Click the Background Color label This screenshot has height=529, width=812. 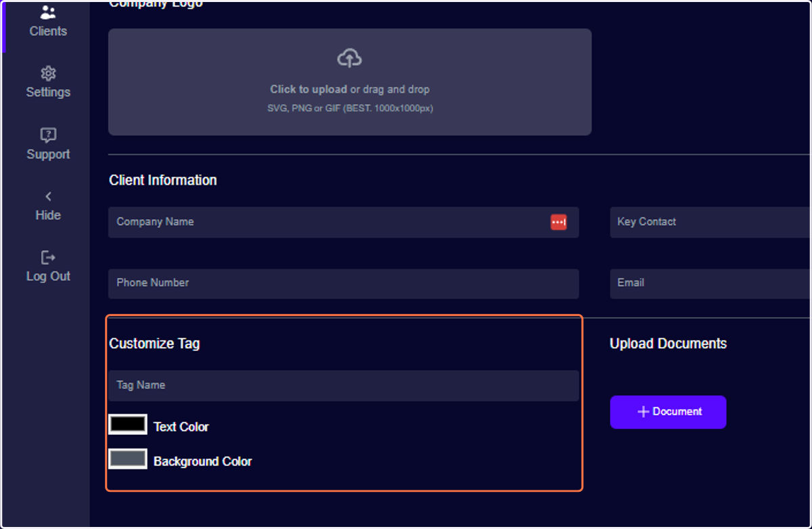[203, 461]
